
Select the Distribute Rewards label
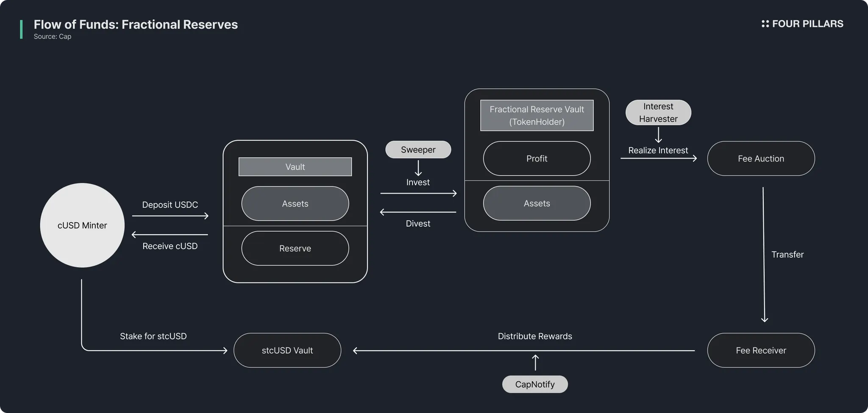[535, 336]
